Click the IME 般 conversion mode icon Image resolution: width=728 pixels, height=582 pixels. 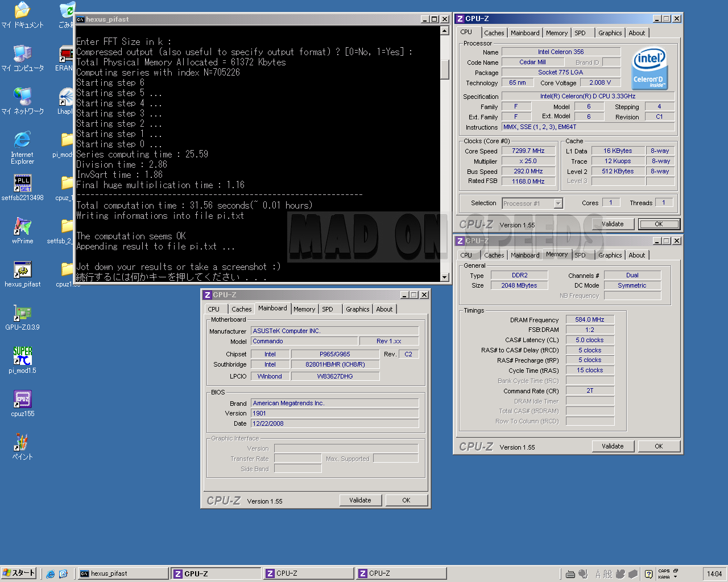(x=608, y=574)
